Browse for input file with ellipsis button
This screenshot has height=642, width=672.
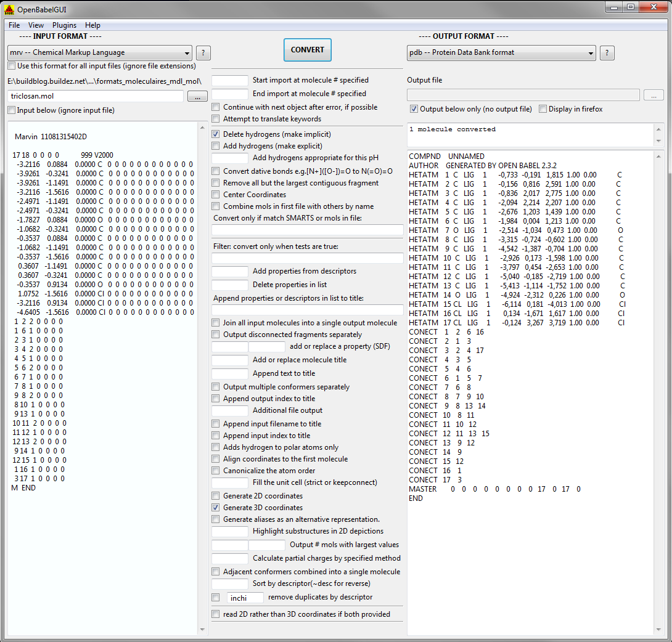tap(197, 96)
